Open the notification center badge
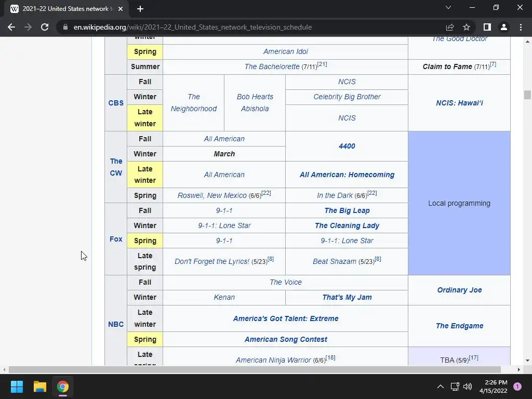This screenshot has height=399, width=532. click(x=517, y=387)
